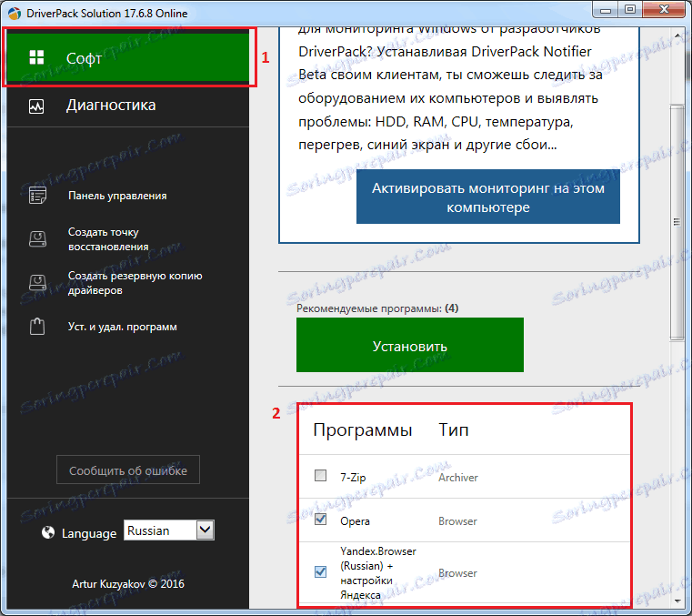Click the Диагностика pulse monitor icon
Screen dimensions: 692x616
36,106
